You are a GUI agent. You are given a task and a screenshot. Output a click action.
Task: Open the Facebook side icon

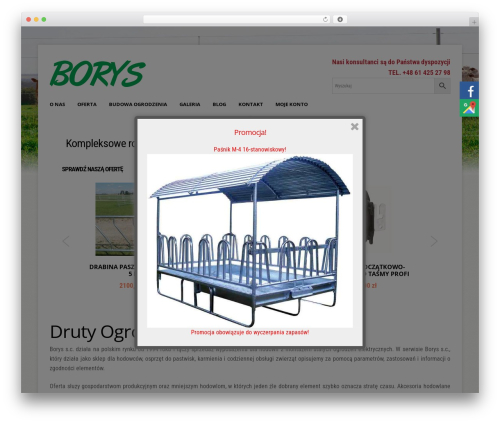tap(469, 90)
